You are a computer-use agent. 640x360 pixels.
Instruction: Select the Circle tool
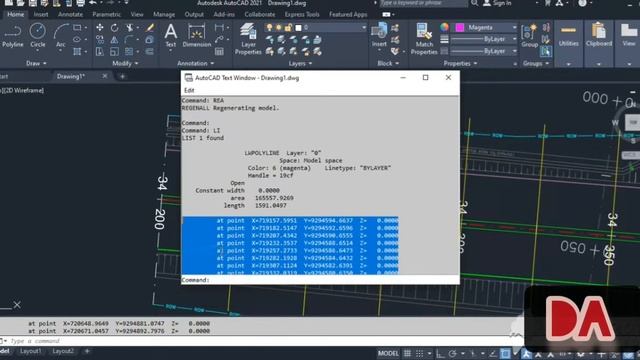pos(38,36)
